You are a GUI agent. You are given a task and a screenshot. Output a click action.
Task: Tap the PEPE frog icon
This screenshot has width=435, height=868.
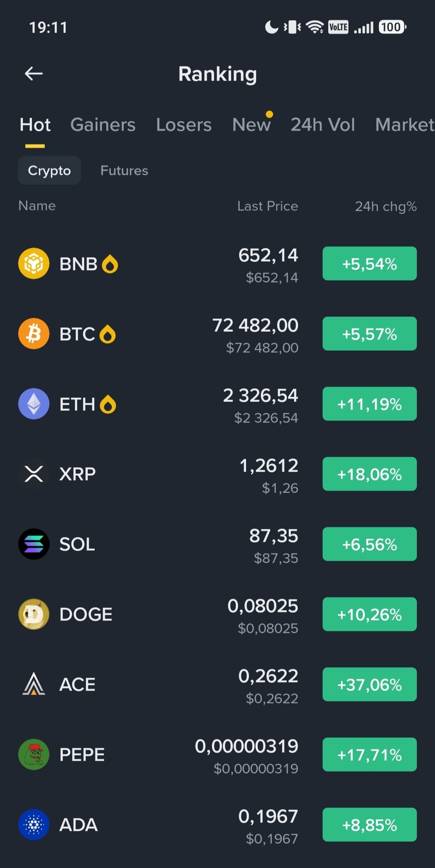click(x=34, y=755)
